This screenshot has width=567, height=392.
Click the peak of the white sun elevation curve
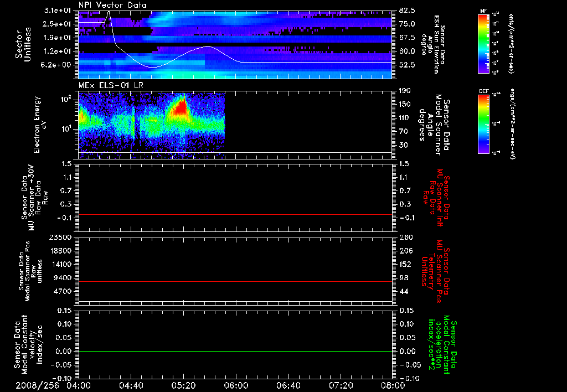click(109, 12)
